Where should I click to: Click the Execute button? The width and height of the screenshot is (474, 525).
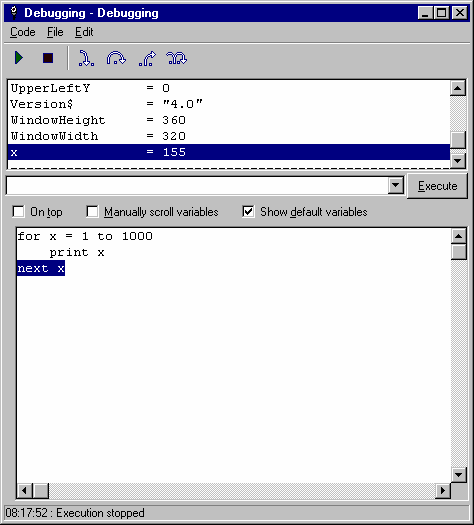click(437, 186)
